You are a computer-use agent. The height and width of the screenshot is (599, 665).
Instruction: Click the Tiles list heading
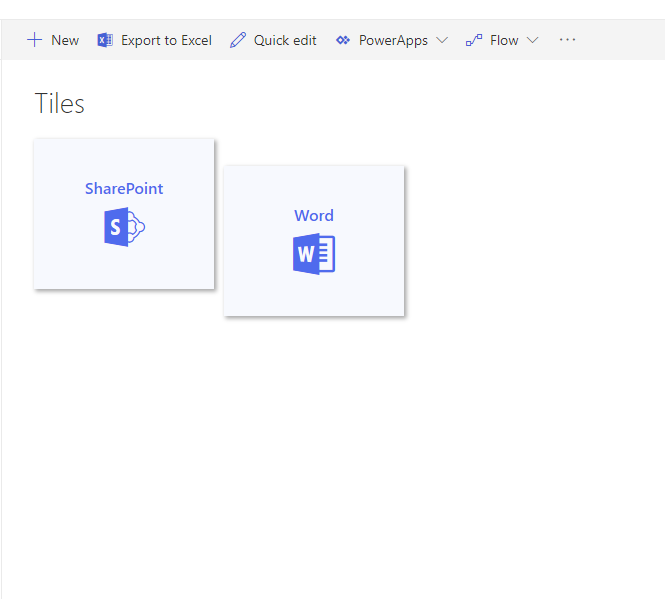(59, 104)
